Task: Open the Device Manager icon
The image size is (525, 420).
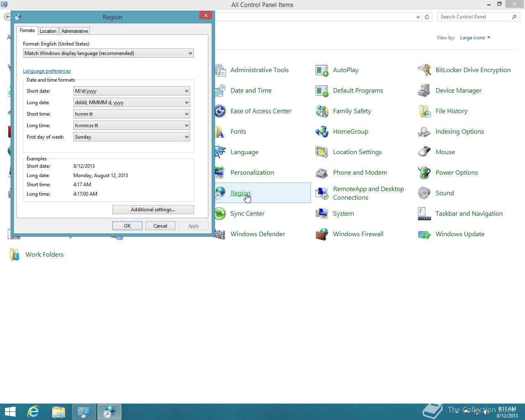Action: 425,91
